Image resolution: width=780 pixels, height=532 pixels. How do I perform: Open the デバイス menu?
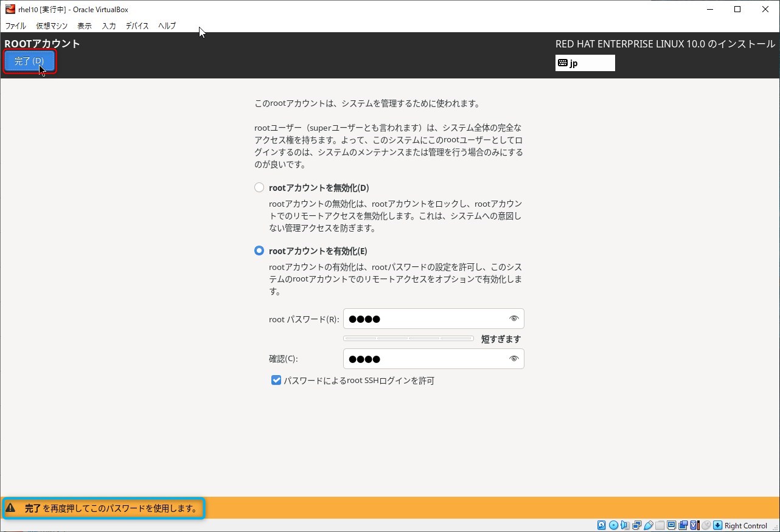137,26
